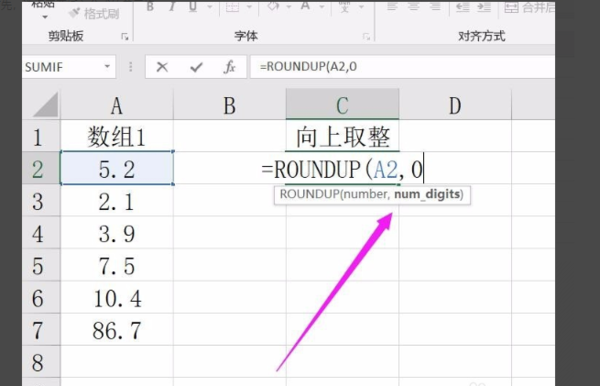Increase the indent
The height and width of the screenshot is (386, 600).
tap(484, 7)
